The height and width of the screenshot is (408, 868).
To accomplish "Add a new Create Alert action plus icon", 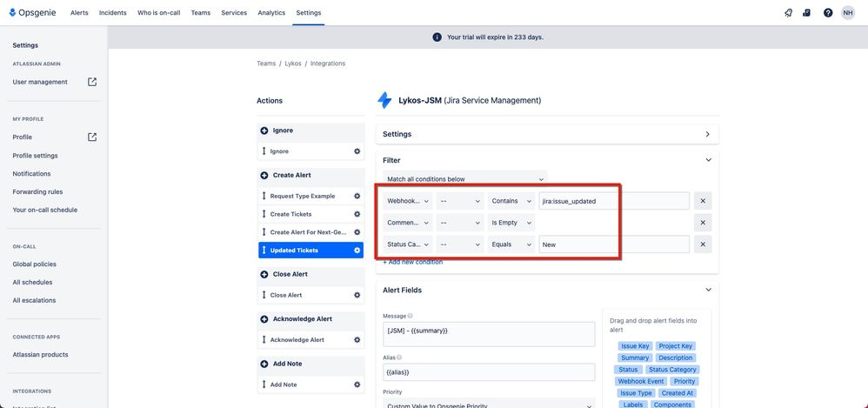I will 264,176.
